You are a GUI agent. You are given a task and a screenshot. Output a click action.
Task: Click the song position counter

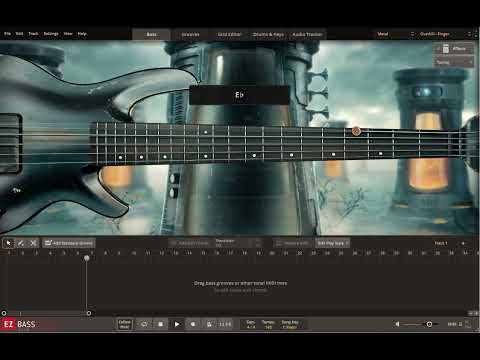[x=225, y=324]
